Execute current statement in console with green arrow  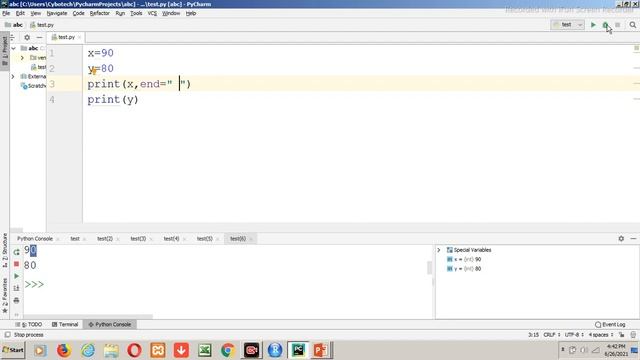point(16,276)
